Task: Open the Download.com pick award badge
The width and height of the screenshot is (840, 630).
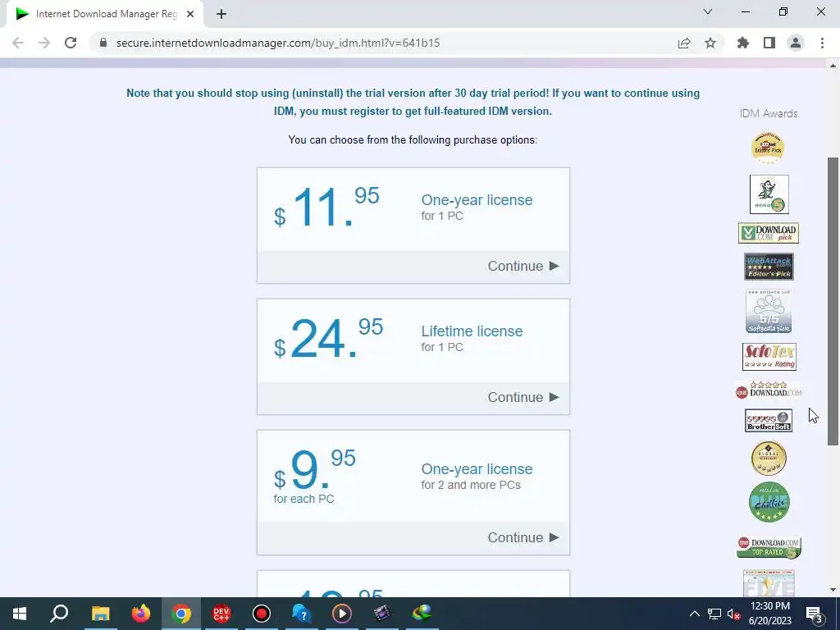Action: (x=769, y=233)
